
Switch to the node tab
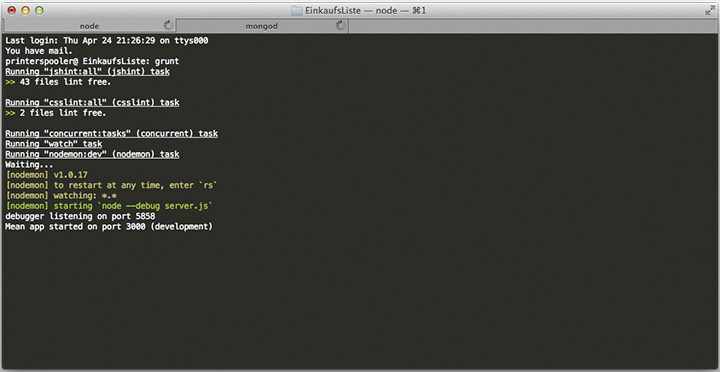point(90,26)
